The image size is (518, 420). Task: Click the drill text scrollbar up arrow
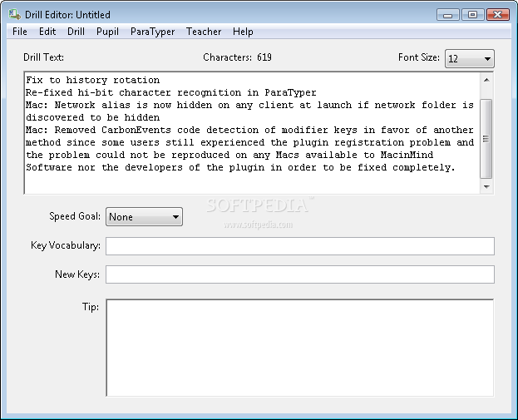point(486,80)
